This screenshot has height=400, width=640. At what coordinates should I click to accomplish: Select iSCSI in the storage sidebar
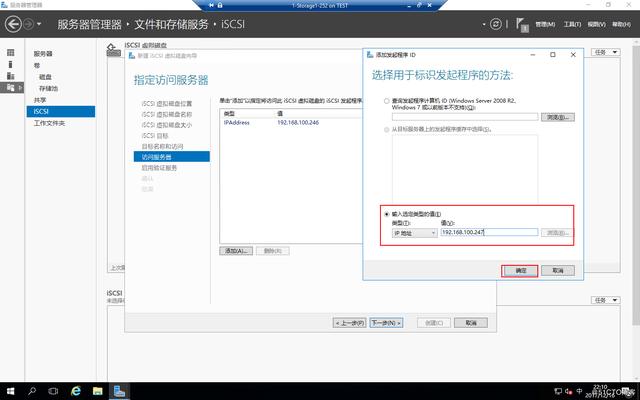[61, 111]
